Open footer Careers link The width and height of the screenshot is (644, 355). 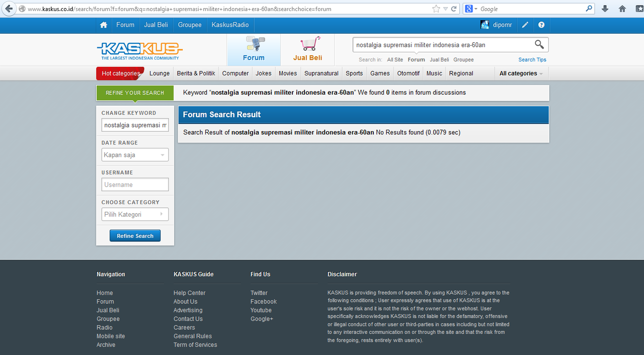tap(184, 327)
